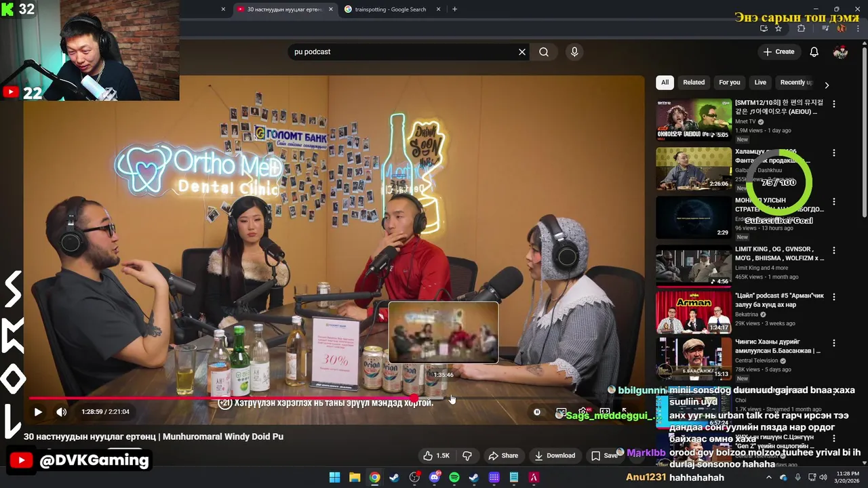Open the LIMIT KING, OG, GVNSOR video title
The image size is (868, 488).
pyautogui.click(x=779, y=253)
